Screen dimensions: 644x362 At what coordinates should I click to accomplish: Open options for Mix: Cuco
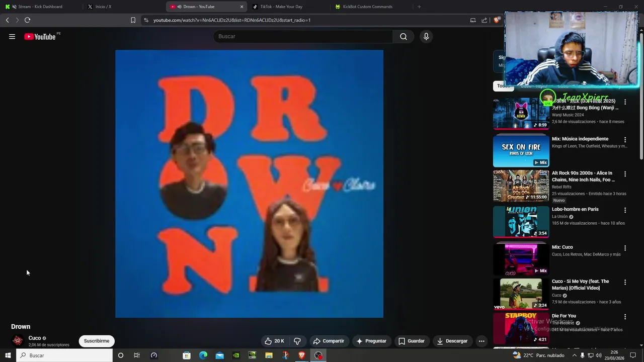click(625, 248)
